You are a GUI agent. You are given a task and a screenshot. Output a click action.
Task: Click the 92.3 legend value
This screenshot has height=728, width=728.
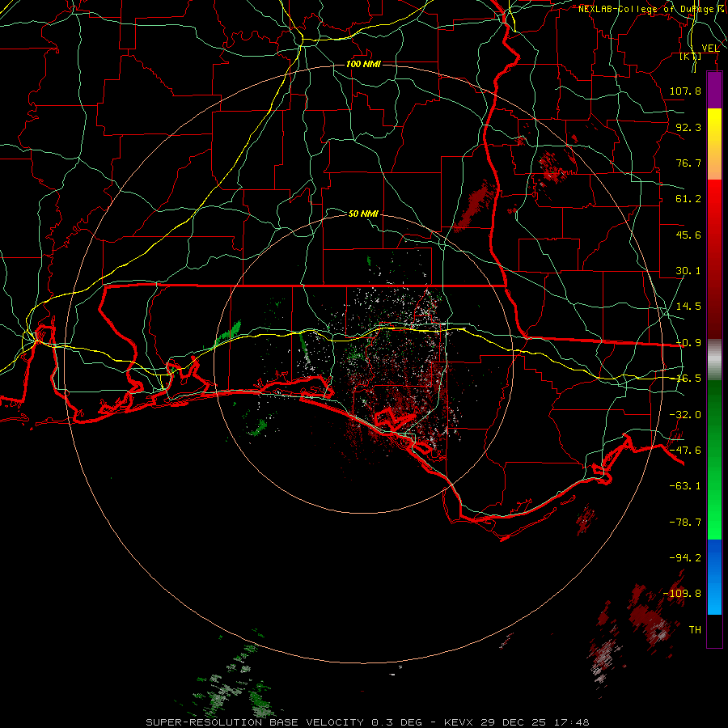(x=688, y=127)
